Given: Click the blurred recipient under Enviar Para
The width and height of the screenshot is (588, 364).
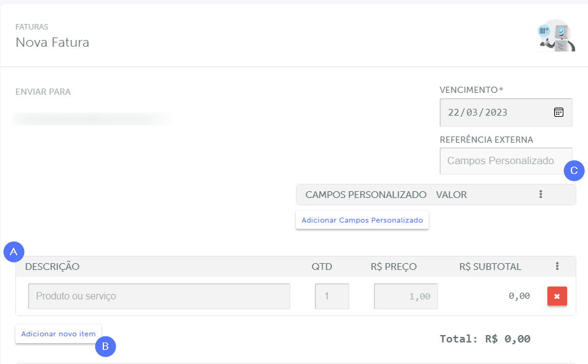Looking at the screenshot, I should click(x=92, y=118).
